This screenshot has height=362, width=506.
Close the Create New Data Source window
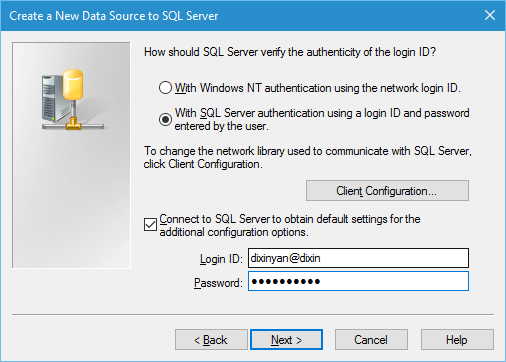490,15
